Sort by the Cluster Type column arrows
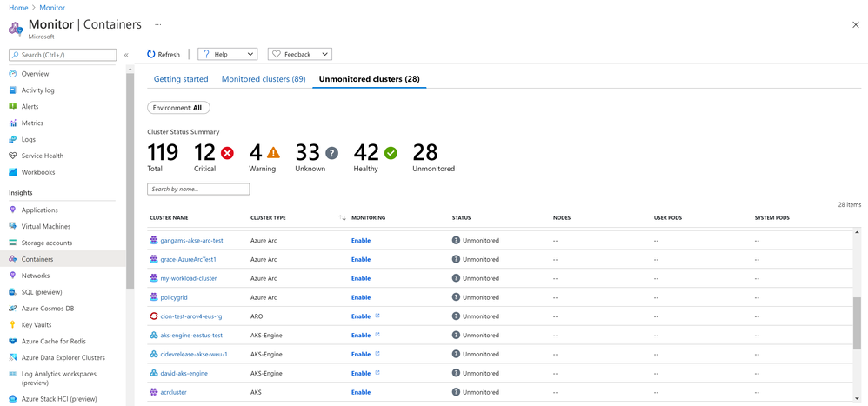868x406 pixels. pos(342,218)
